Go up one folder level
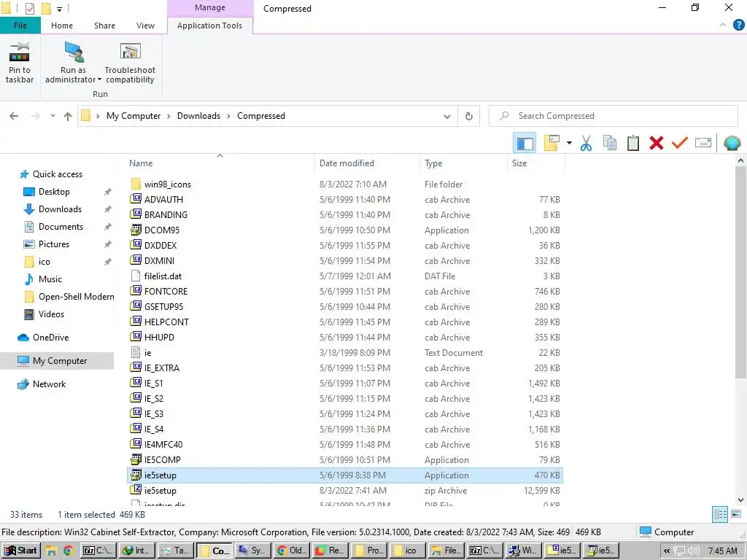Screen dimensions: 747x560 [x=68, y=116]
